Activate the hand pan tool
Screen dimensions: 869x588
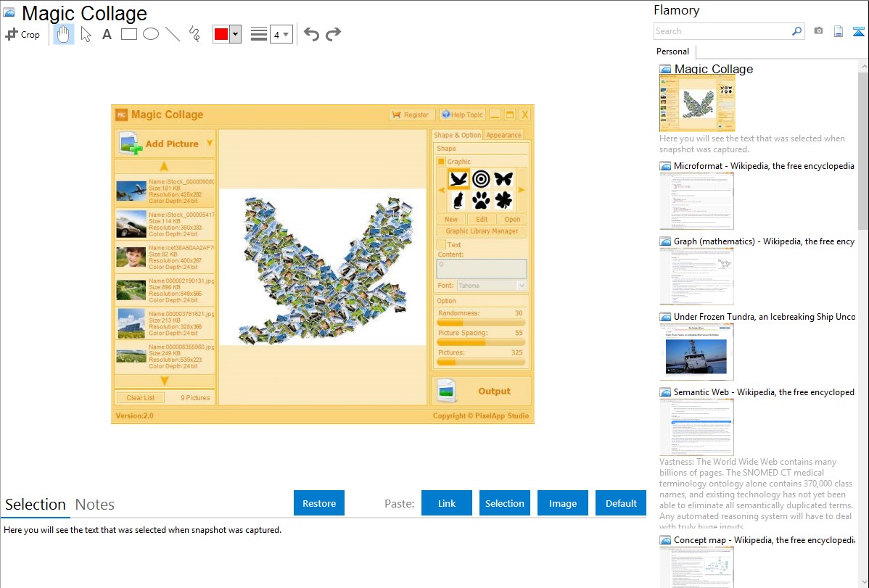[63, 34]
